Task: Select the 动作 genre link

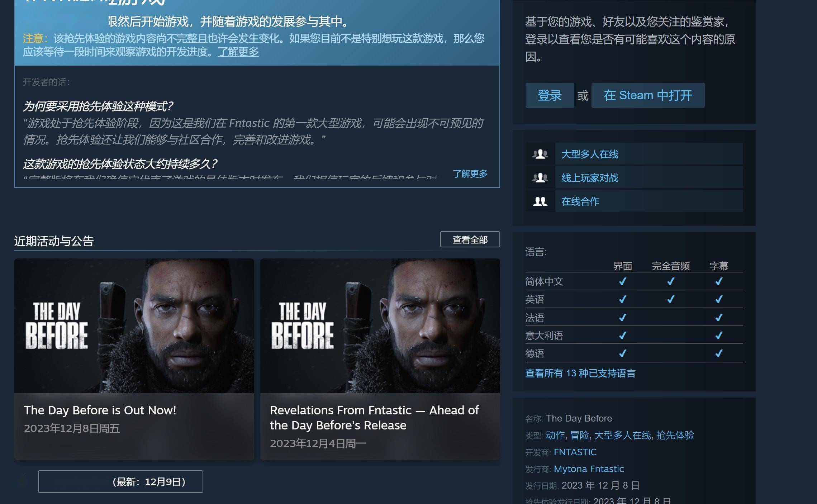Action: [555, 435]
